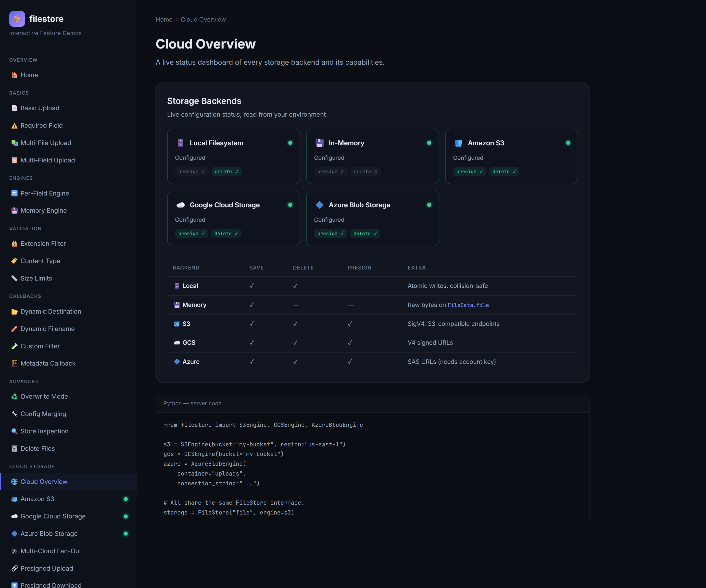Image resolution: width=706 pixels, height=588 pixels.
Task: Click the Cloud Overview globe icon
Action: [x=14, y=482]
